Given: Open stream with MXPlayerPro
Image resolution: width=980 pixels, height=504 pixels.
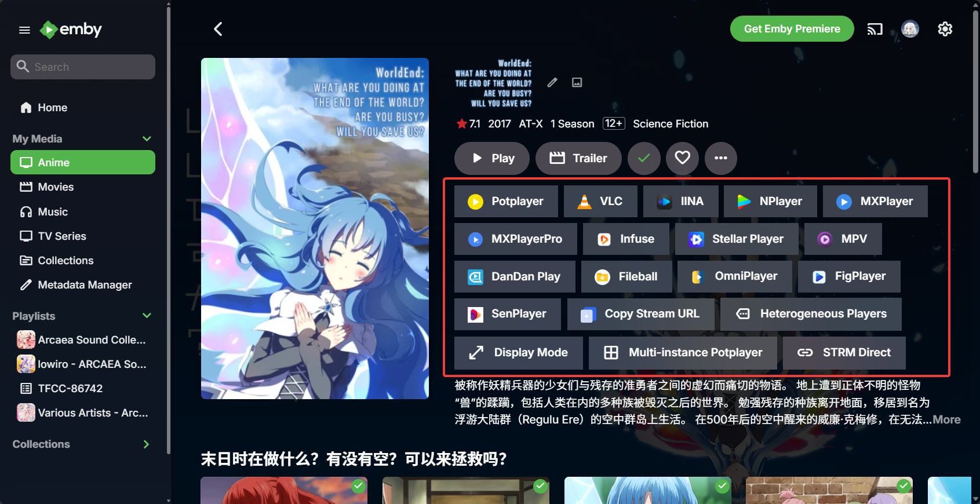Looking at the screenshot, I should click(x=515, y=239).
